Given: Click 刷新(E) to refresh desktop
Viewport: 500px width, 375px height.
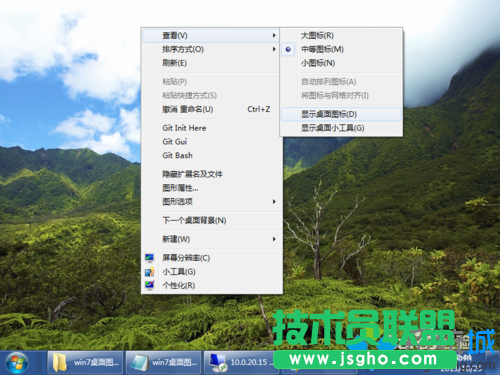Looking at the screenshot, I should click(211, 63).
